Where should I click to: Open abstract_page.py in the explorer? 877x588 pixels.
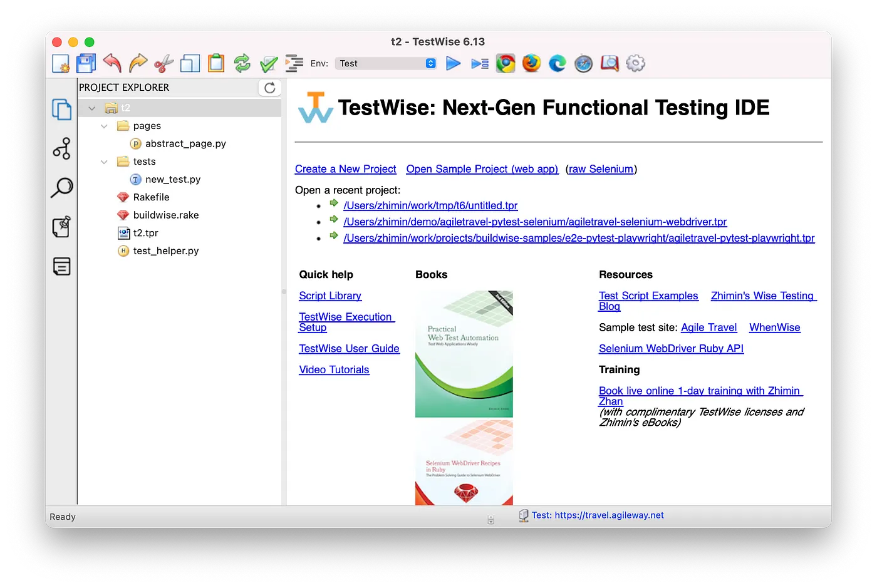[x=178, y=144]
